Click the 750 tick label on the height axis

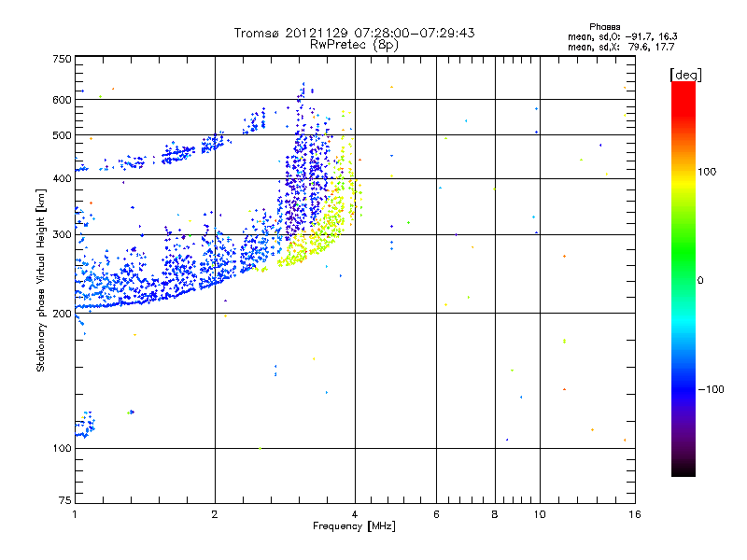tap(62, 59)
